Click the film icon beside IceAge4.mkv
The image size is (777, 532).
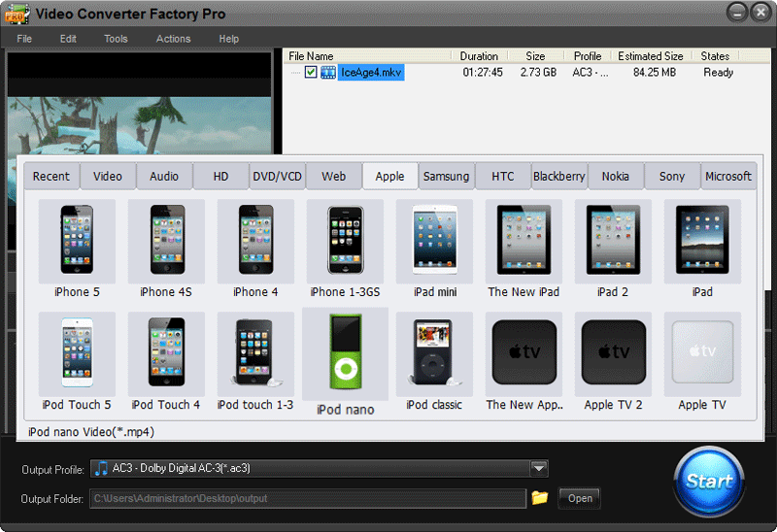328,72
